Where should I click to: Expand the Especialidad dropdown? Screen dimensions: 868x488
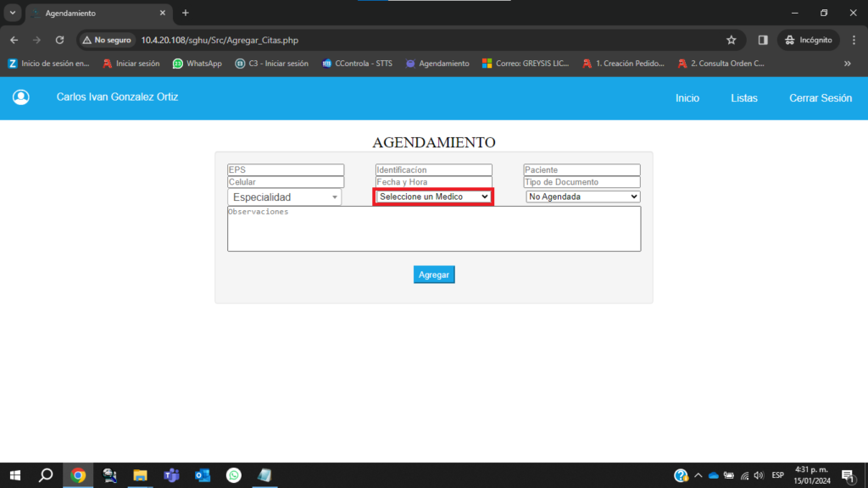pyautogui.click(x=284, y=197)
